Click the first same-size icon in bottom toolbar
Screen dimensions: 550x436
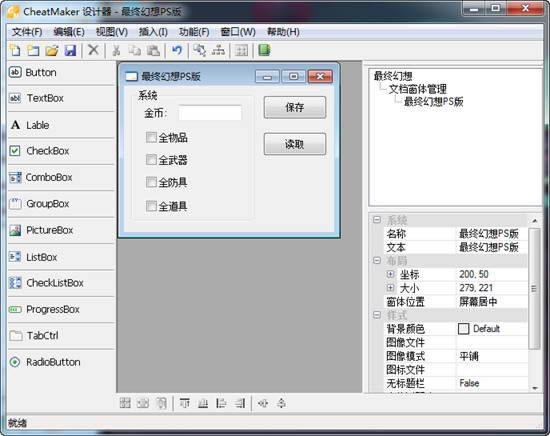(125, 403)
